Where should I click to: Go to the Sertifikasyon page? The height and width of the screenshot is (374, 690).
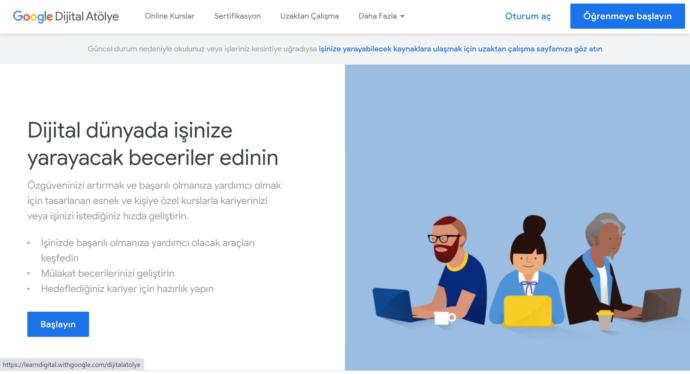coord(237,16)
